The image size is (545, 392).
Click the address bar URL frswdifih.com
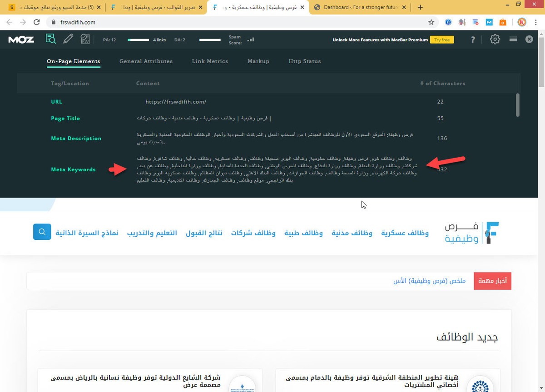[x=78, y=22]
